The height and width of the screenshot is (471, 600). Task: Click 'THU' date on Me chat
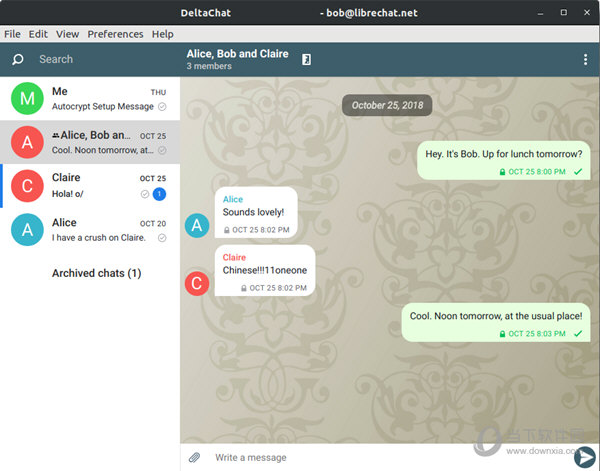tap(158, 92)
